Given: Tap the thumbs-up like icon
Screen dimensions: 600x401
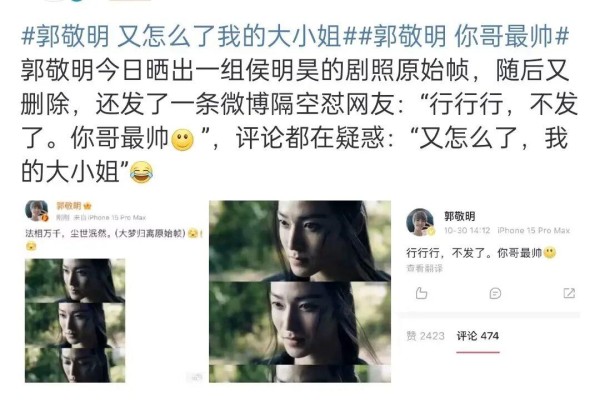Looking at the screenshot, I should (x=421, y=293).
